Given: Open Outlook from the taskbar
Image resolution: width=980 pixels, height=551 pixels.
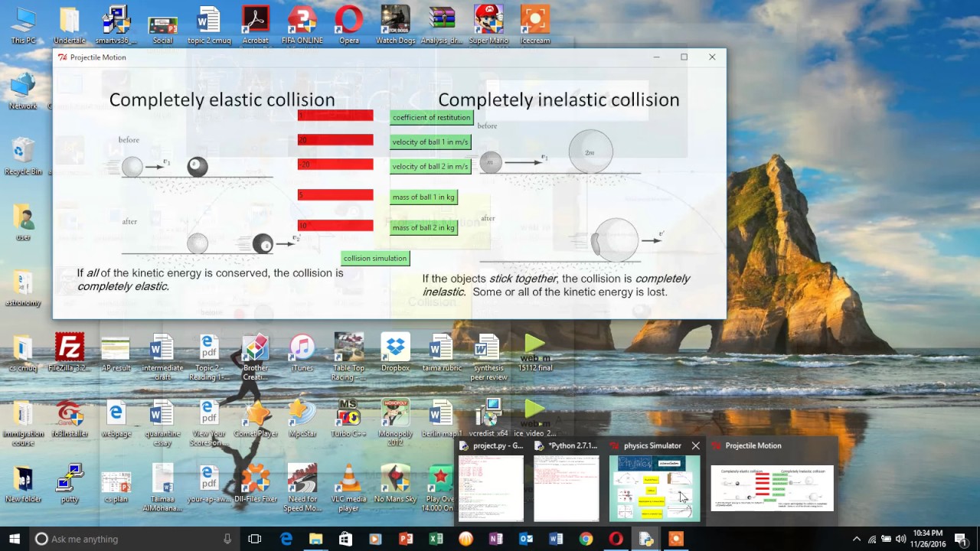Looking at the screenshot, I should [x=526, y=539].
